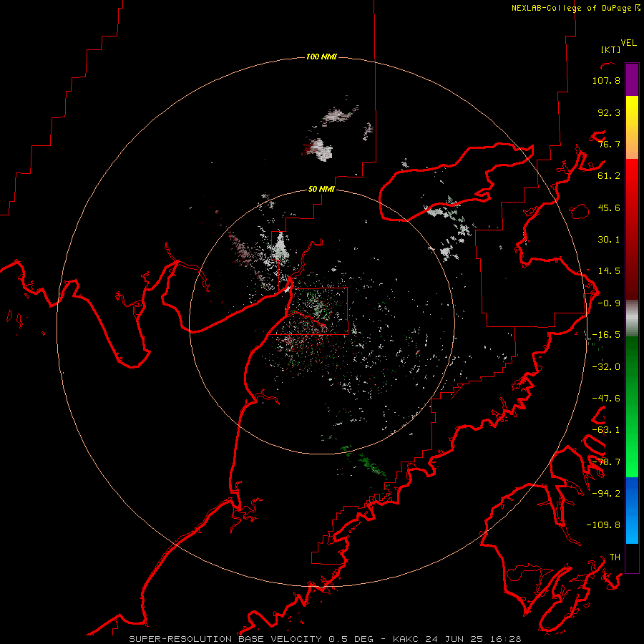Click the [KT] units label
This screenshot has height=644, width=644.
pyautogui.click(x=610, y=49)
